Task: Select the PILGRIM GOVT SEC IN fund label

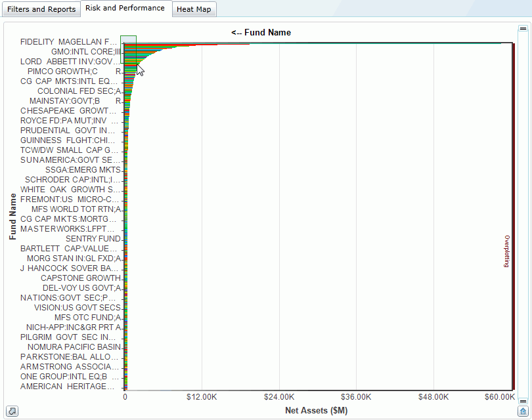Action: pos(68,337)
